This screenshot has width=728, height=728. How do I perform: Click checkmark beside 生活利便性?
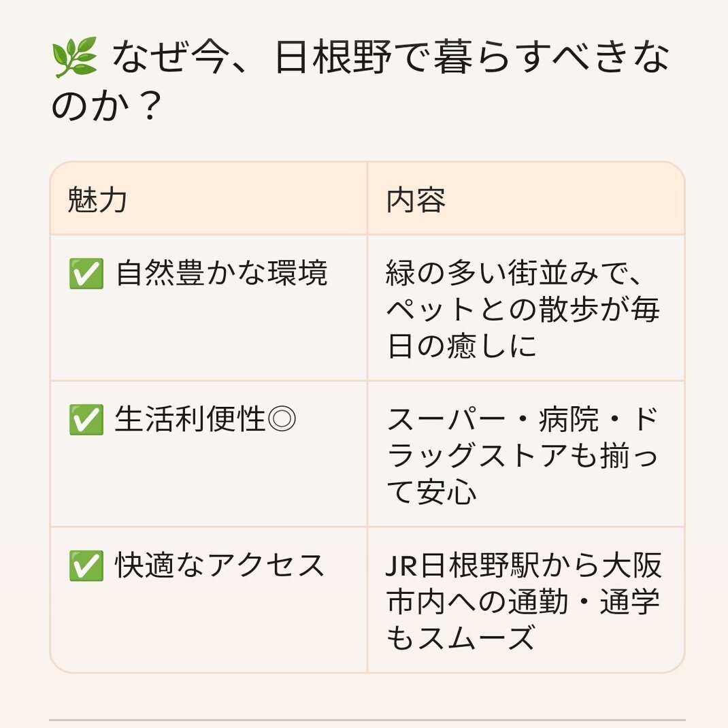[86, 420]
